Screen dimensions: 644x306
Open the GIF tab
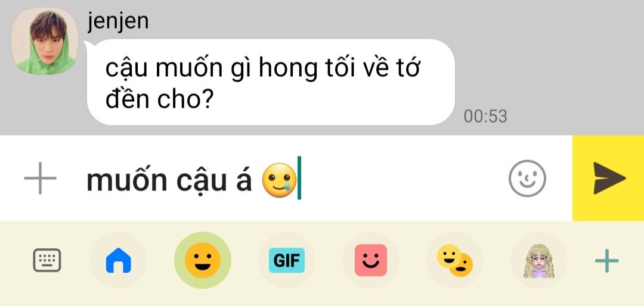(287, 260)
